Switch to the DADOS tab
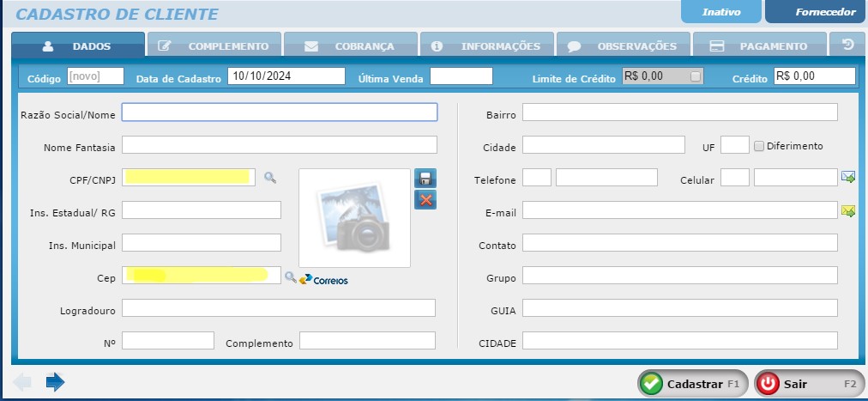This screenshot has width=868, height=401. 78,45
